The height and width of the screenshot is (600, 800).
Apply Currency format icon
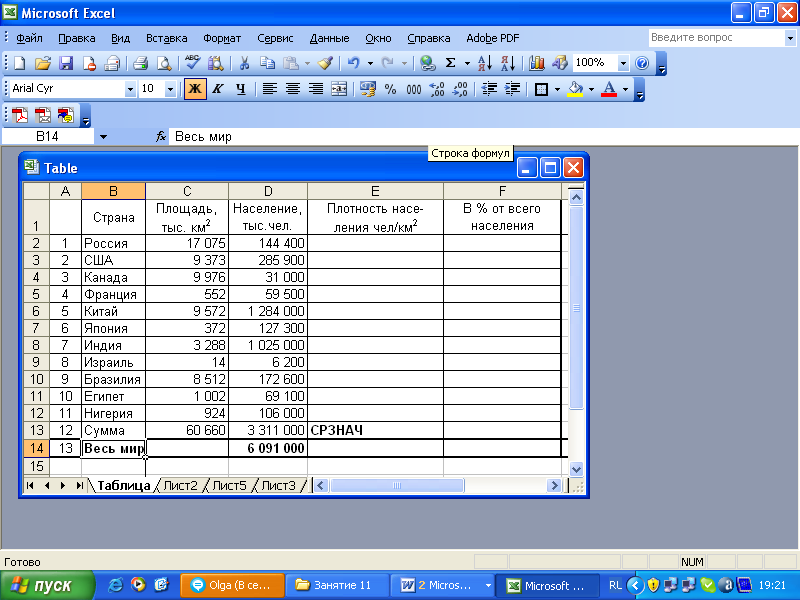click(x=368, y=89)
